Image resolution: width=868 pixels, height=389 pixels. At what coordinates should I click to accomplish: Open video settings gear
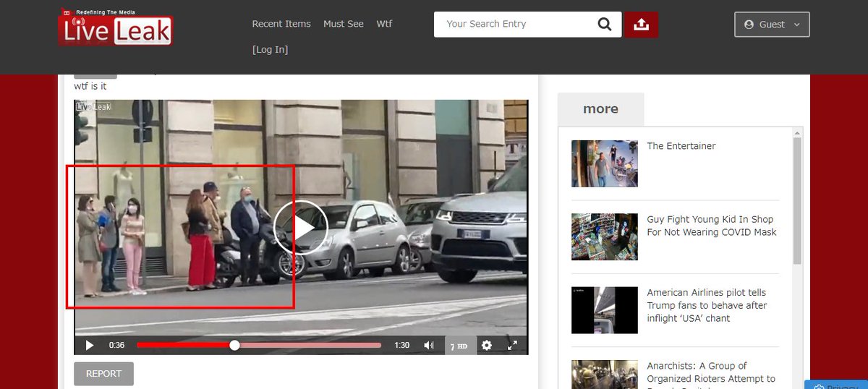pyautogui.click(x=487, y=346)
